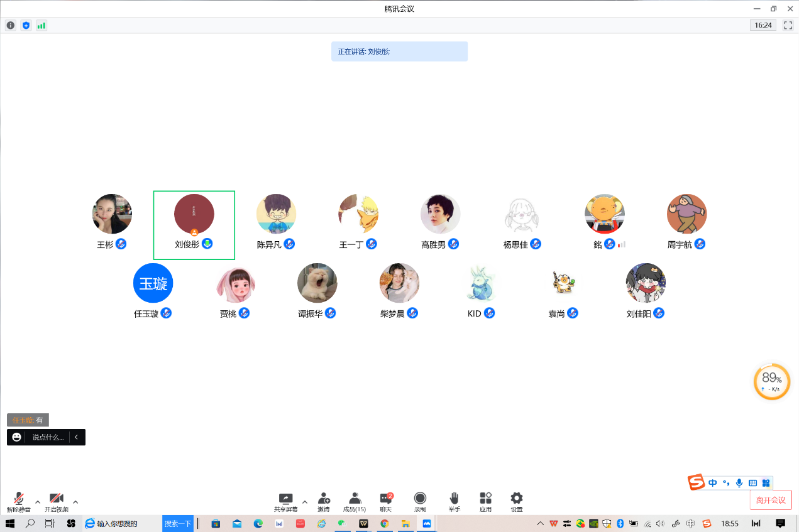Expand share screen options arrow
This screenshot has width=799, height=532.
[x=305, y=502]
